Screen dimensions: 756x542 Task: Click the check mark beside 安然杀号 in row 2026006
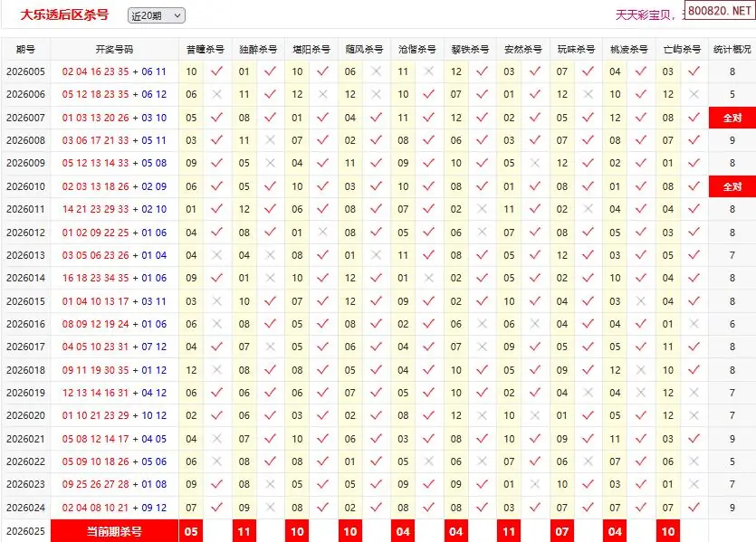pos(534,94)
